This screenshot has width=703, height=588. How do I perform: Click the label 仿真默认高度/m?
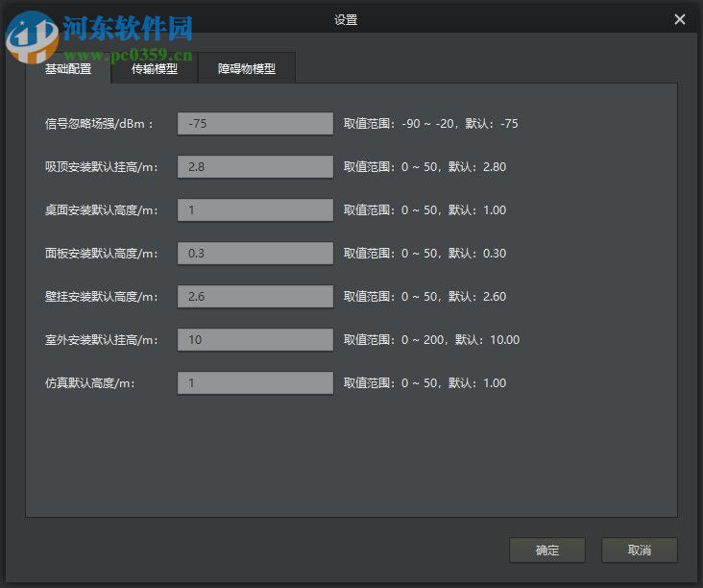[90, 383]
